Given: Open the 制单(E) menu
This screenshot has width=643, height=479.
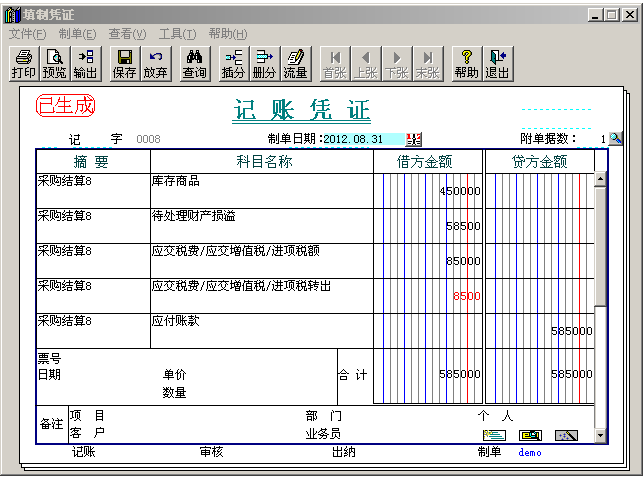Looking at the screenshot, I should [x=77, y=34].
